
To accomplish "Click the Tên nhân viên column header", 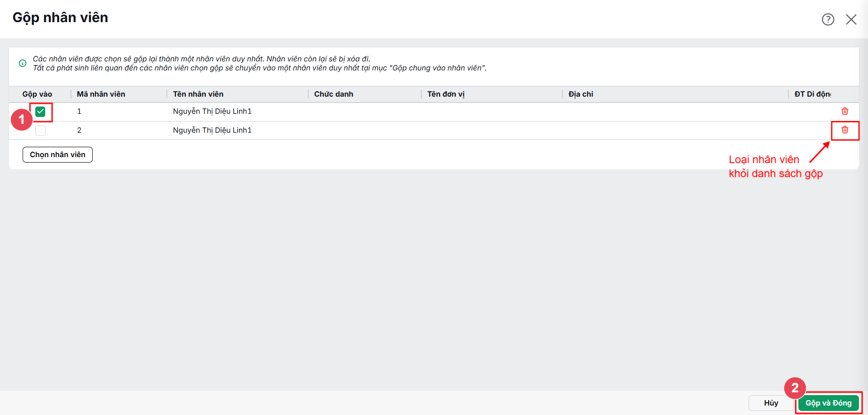I will point(198,94).
